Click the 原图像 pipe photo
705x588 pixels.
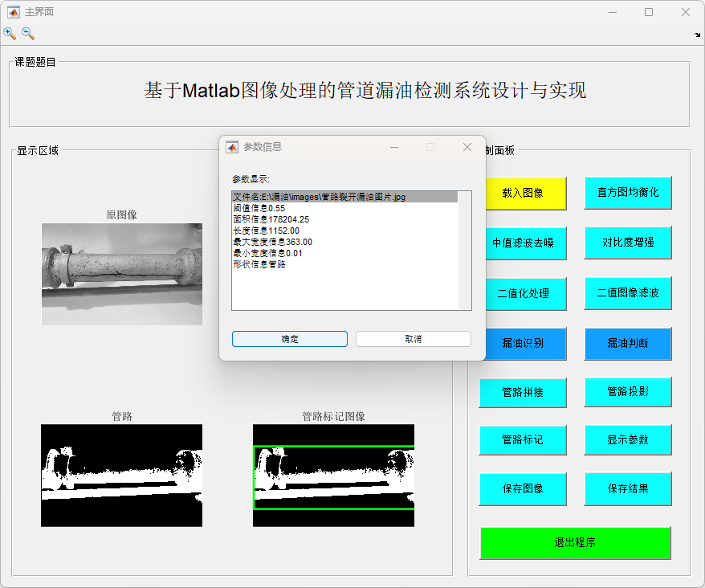click(122, 274)
